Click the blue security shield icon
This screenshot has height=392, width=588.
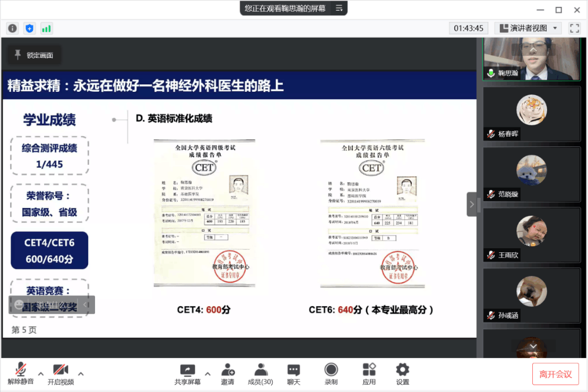tap(29, 28)
